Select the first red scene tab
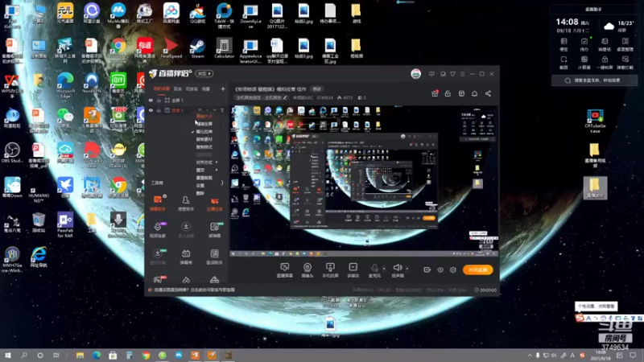Screen dimensions: 644x362 point(162,88)
